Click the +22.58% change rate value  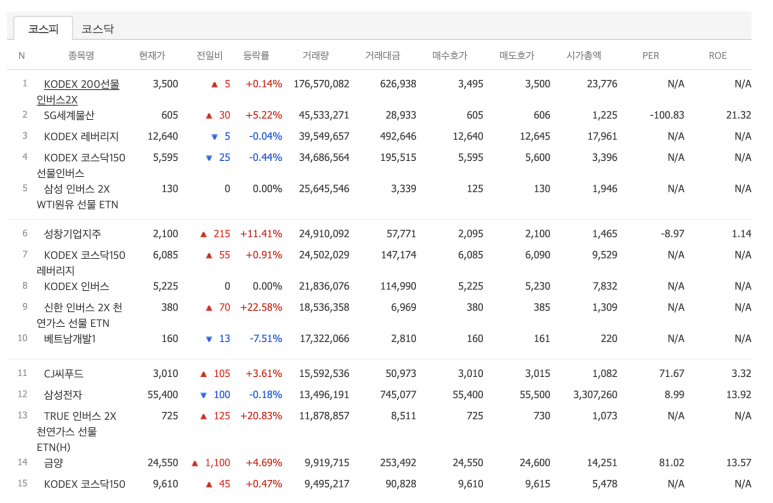(261, 307)
